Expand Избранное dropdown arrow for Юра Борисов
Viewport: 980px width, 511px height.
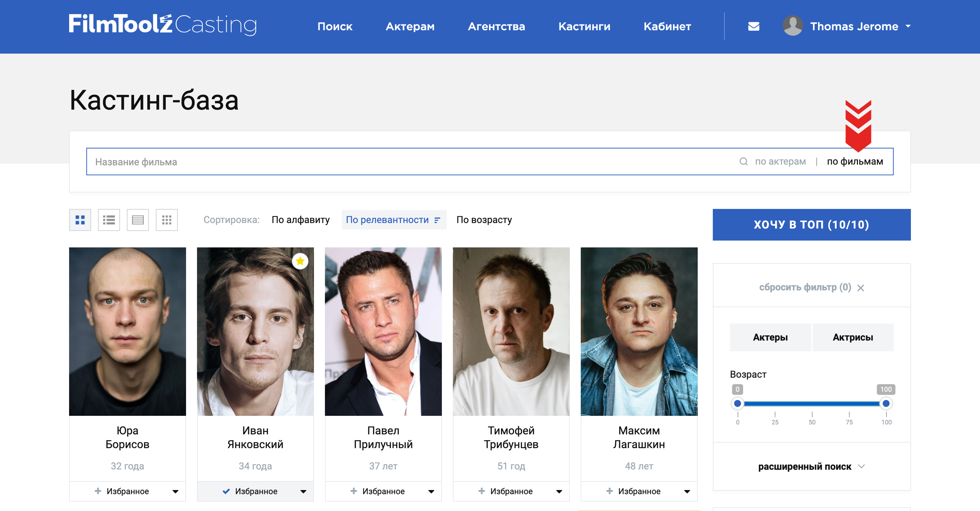pyautogui.click(x=175, y=492)
